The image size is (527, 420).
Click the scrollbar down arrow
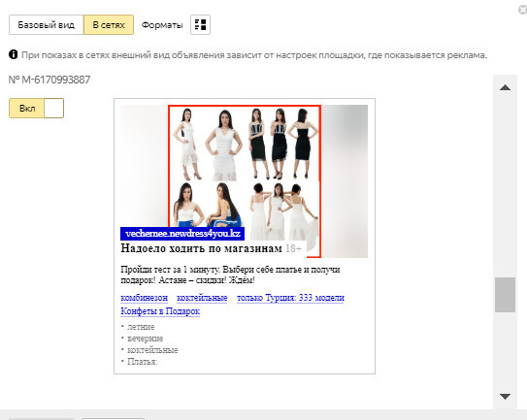[505, 397]
